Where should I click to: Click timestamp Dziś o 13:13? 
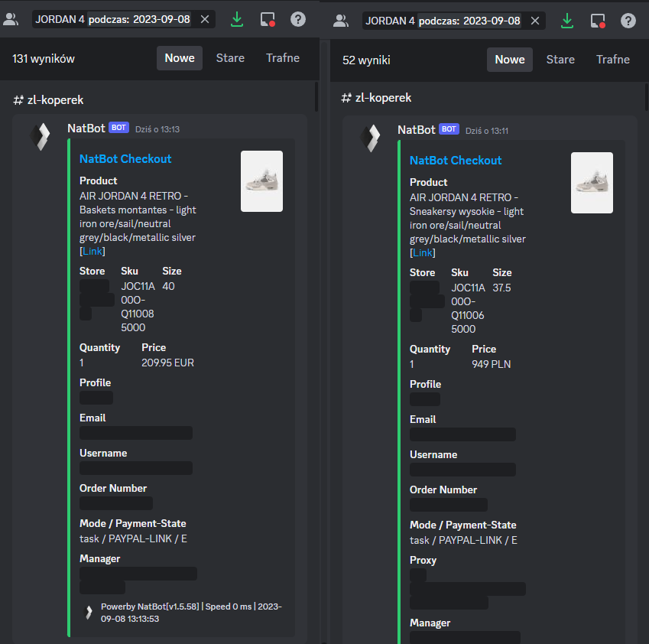point(157,129)
